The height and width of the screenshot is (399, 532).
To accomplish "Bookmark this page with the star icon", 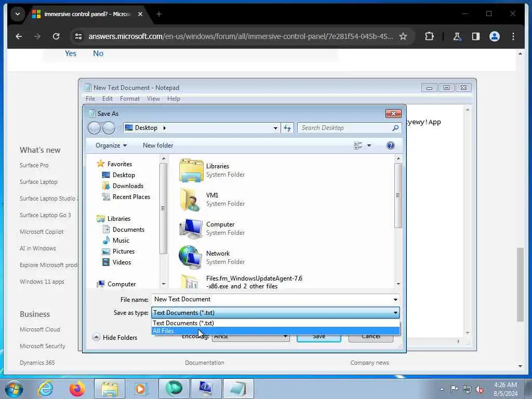I will (403, 36).
